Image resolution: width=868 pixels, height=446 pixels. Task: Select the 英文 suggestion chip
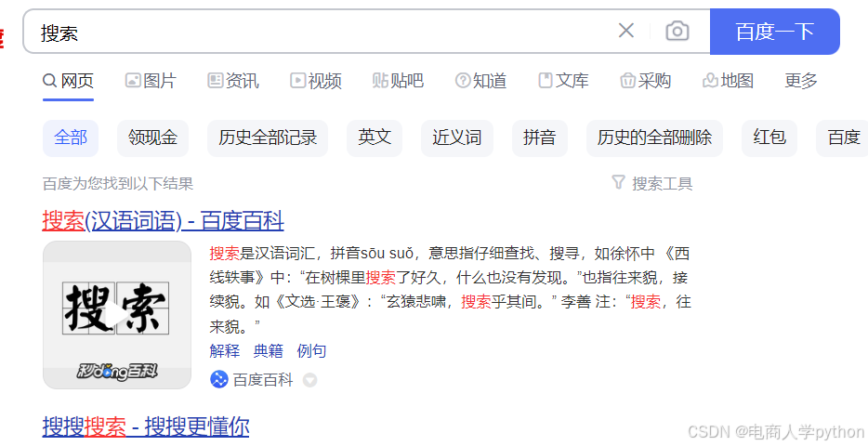coord(375,138)
